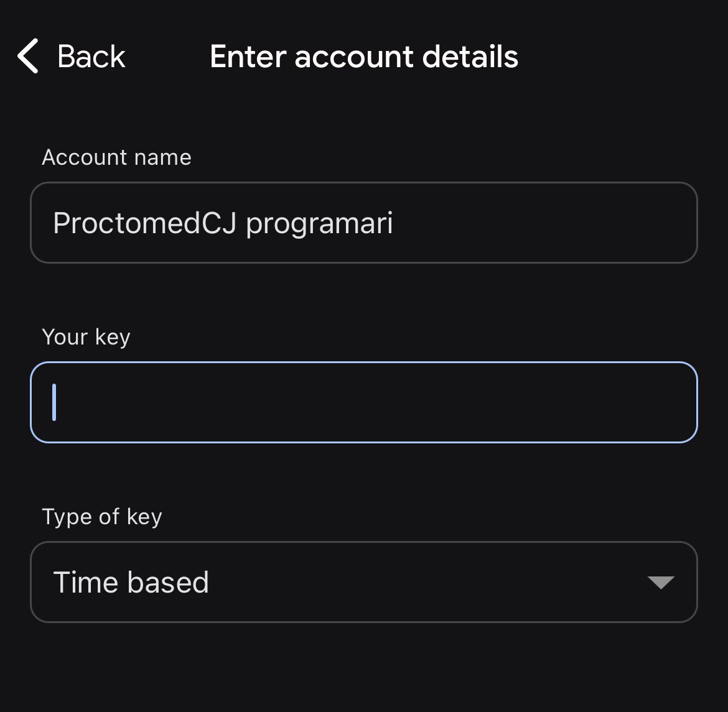Click the word "ProctomedCJ" in account name
Image resolution: width=728 pixels, height=712 pixels.
pyautogui.click(x=144, y=223)
